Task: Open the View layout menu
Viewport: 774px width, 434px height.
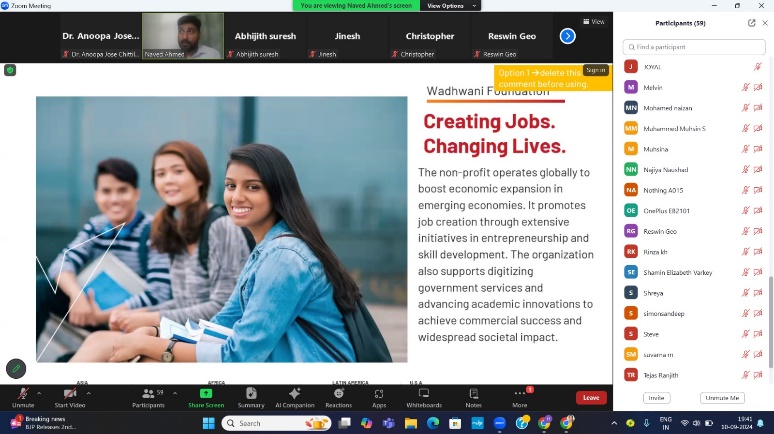Action: click(594, 22)
